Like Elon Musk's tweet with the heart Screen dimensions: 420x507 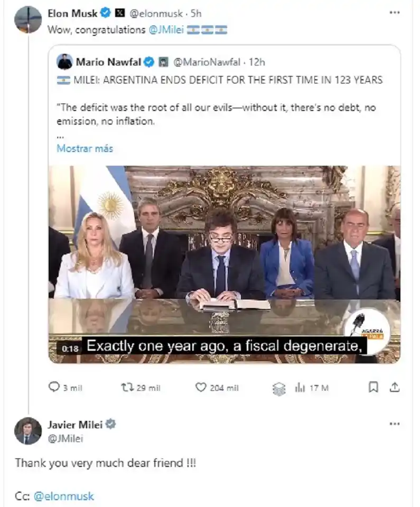click(201, 387)
